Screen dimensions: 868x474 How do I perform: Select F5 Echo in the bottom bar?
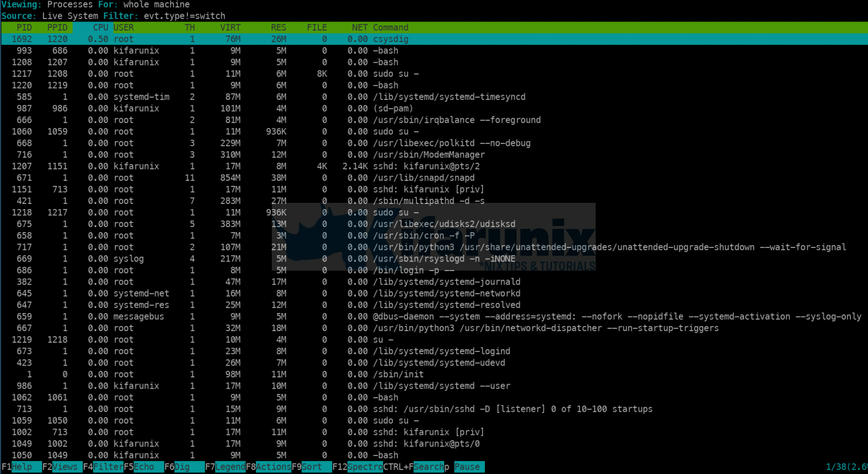point(144,467)
